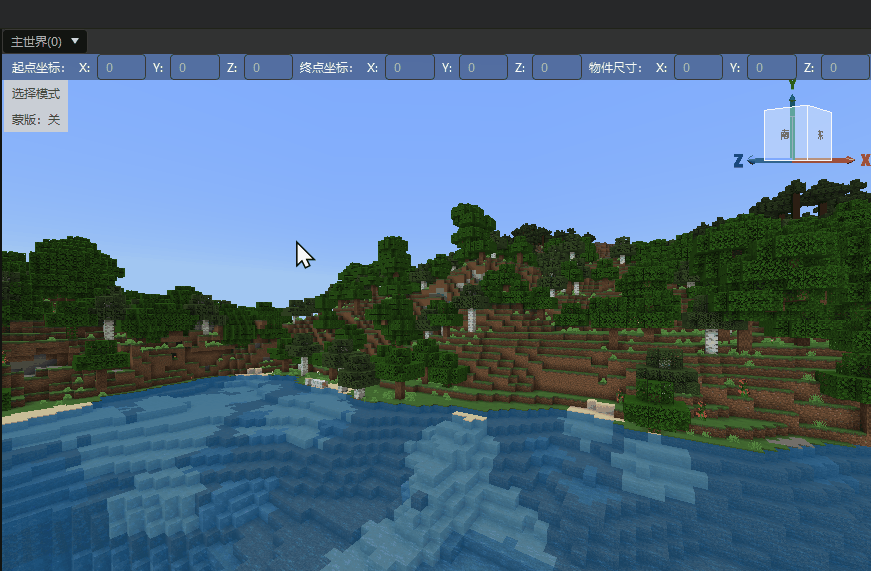This screenshot has width=871, height=571.
Task: Click the 终点坐标 X input field
Action: coord(409,68)
